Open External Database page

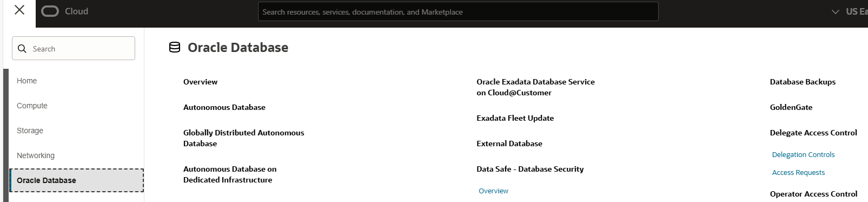tap(509, 144)
